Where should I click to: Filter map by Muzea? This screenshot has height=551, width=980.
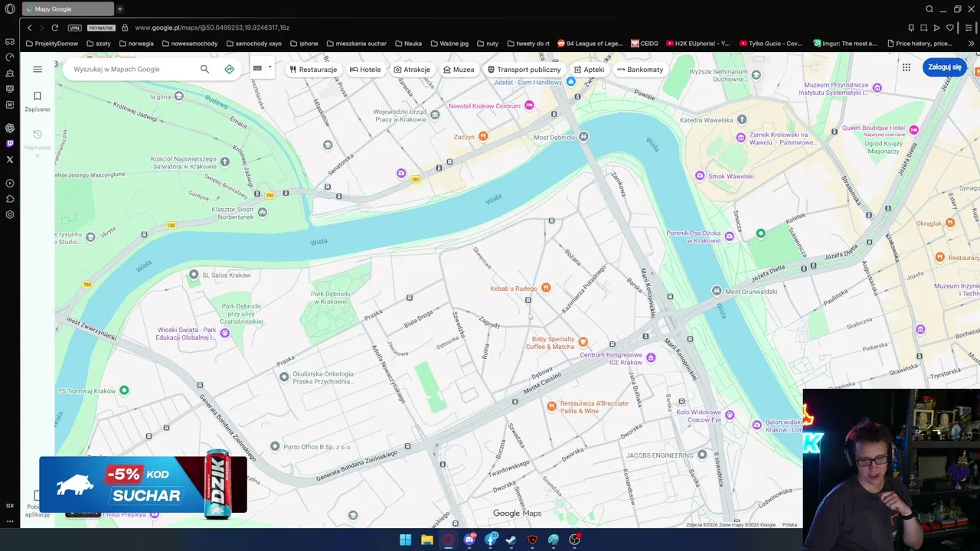click(459, 70)
